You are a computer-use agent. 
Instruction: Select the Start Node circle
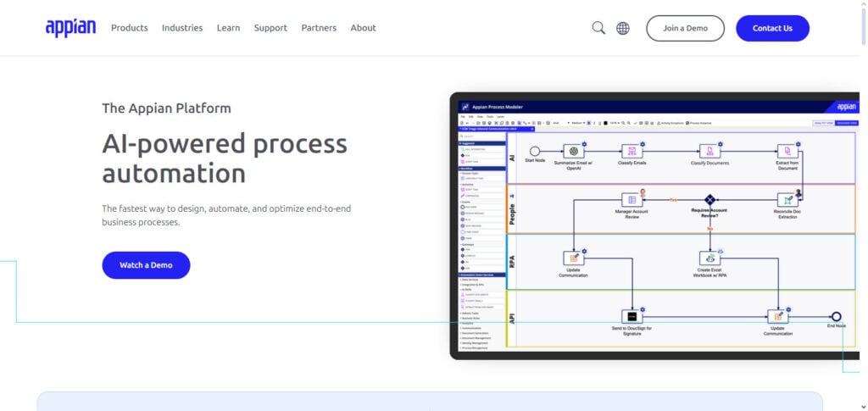click(534, 151)
